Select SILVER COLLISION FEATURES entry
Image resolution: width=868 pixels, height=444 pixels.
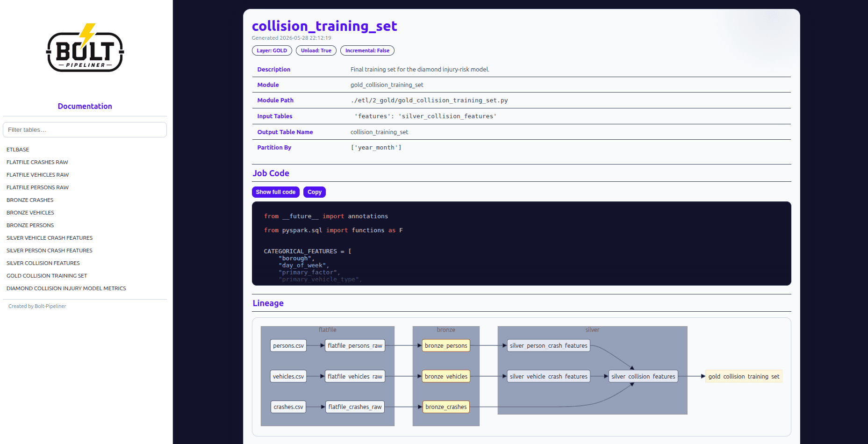(43, 263)
